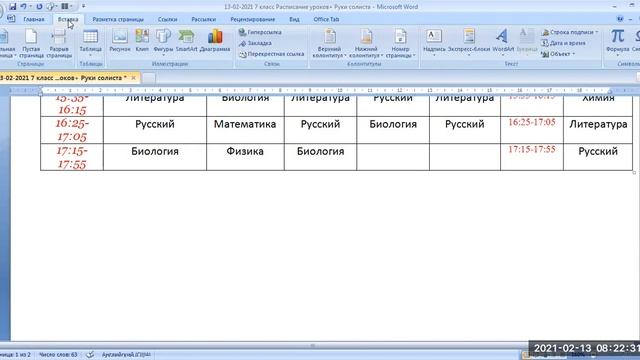Insert a Диаграмма chart

point(215,41)
